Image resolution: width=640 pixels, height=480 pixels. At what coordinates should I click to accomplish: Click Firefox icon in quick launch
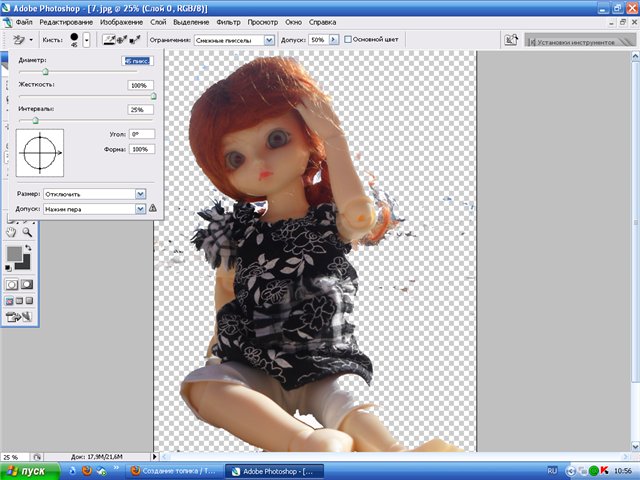87,470
